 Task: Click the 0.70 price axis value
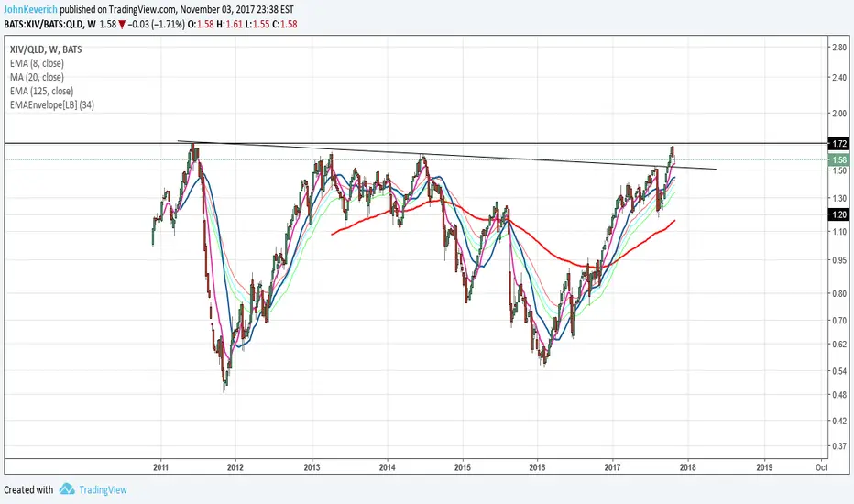[x=839, y=321]
